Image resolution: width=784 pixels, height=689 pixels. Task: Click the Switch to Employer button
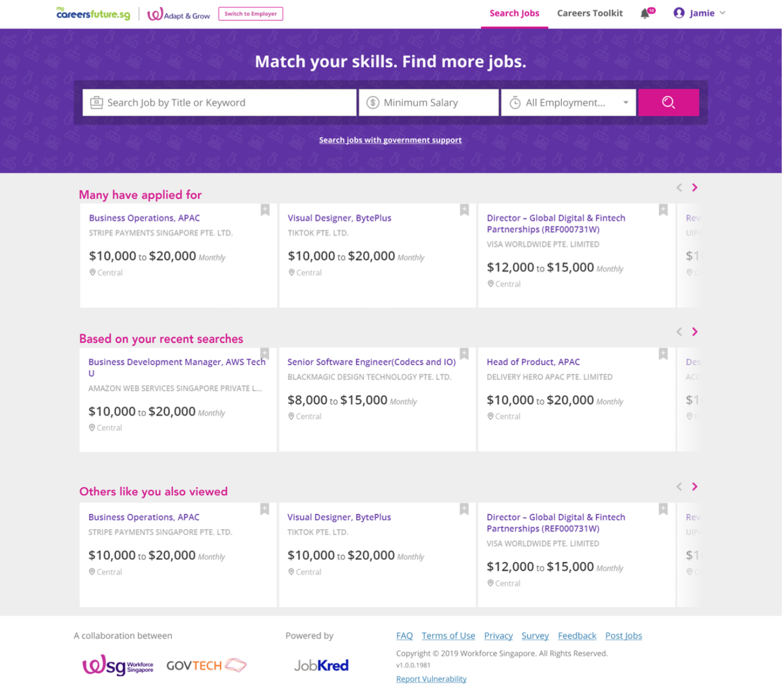point(251,14)
